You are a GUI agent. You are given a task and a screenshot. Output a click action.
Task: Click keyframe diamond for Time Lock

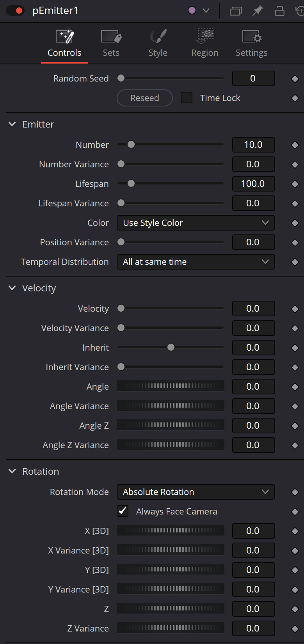pyautogui.click(x=295, y=98)
